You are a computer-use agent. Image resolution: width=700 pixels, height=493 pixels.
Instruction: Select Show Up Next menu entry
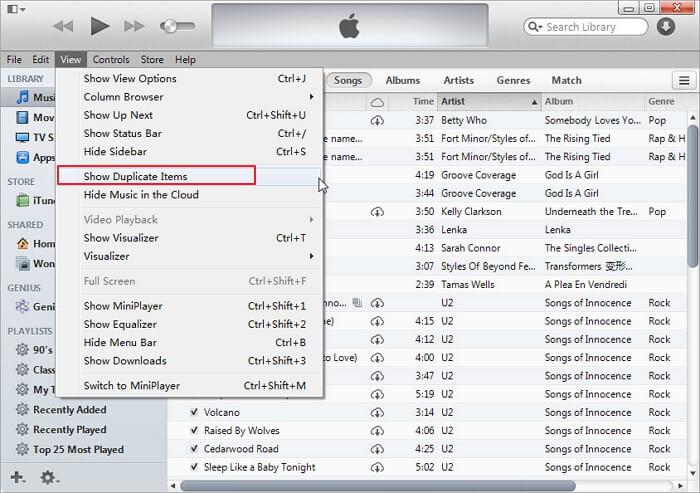[x=190, y=115]
